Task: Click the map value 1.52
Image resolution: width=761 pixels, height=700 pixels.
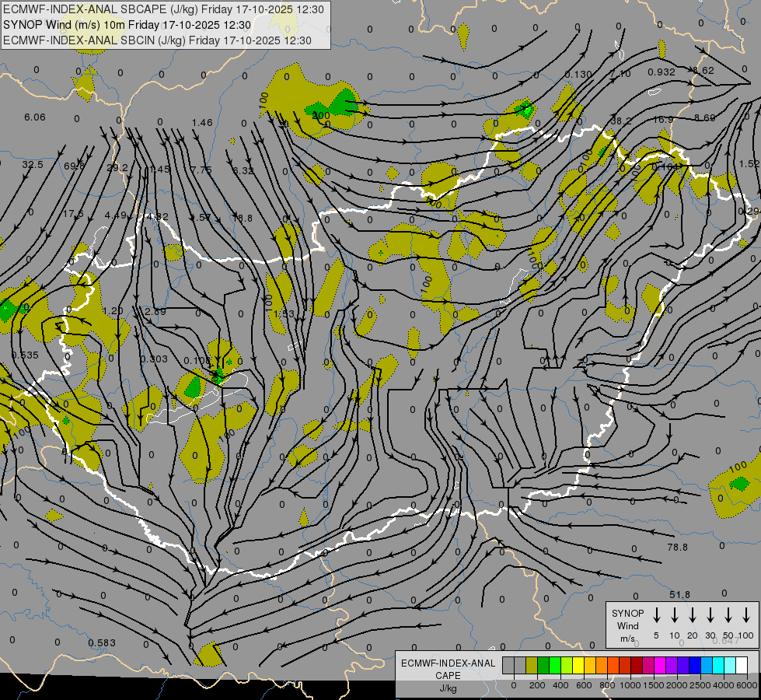Action: (749, 164)
